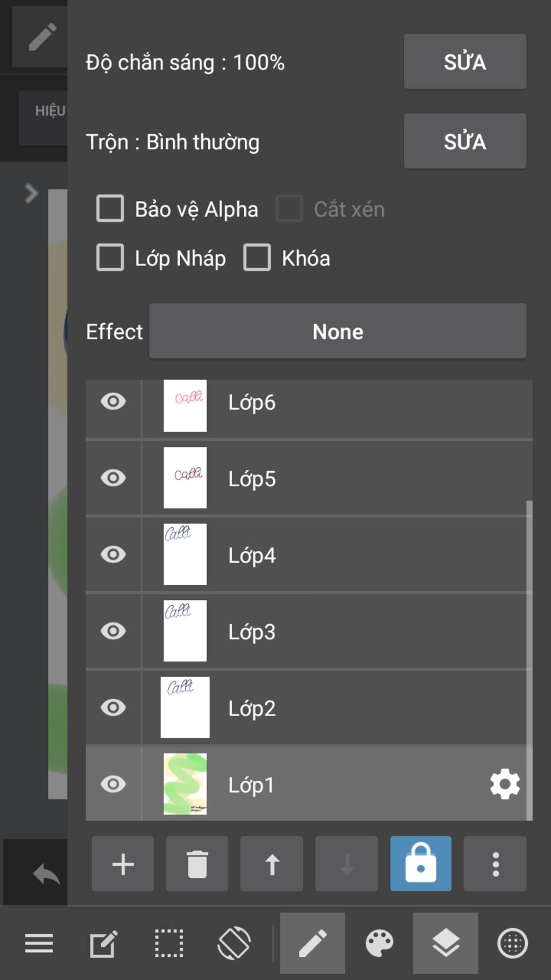The height and width of the screenshot is (980, 551).
Task: Open the color palette panel
Action: pos(379,943)
